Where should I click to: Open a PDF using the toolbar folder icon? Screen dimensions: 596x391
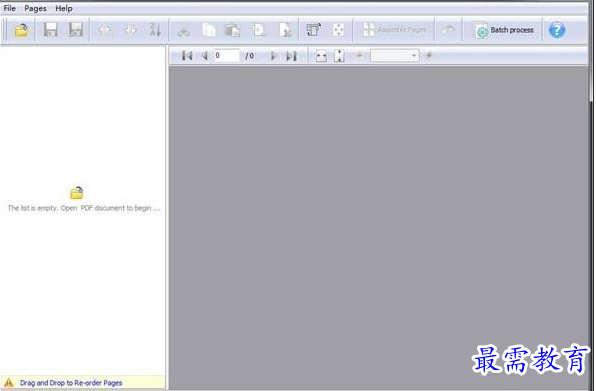(x=21, y=30)
